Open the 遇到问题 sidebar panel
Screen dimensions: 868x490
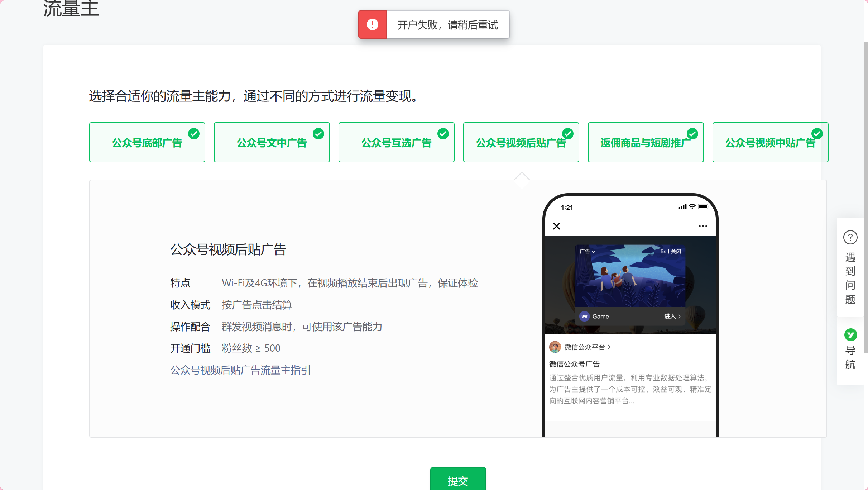click(850, 267)
